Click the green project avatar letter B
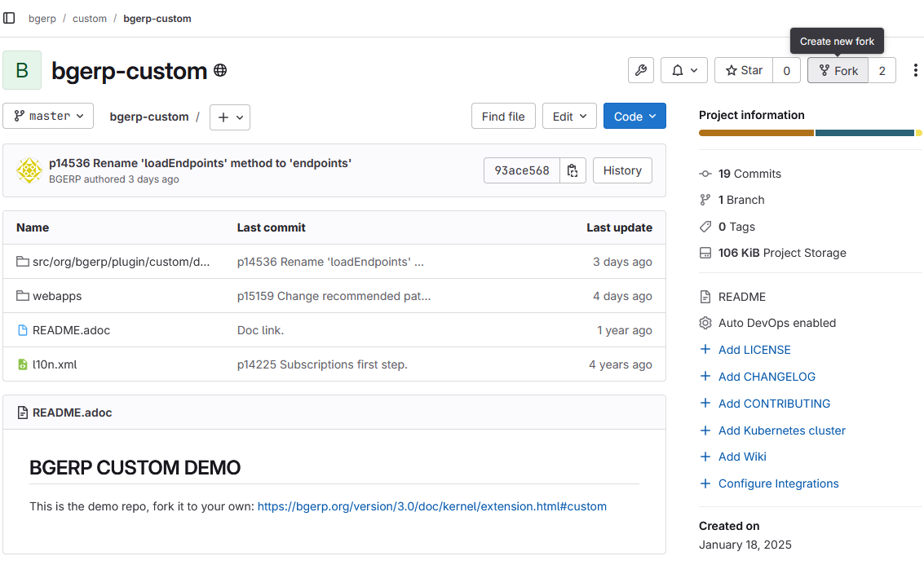The image size is (924, 565). tap(22, 70)
